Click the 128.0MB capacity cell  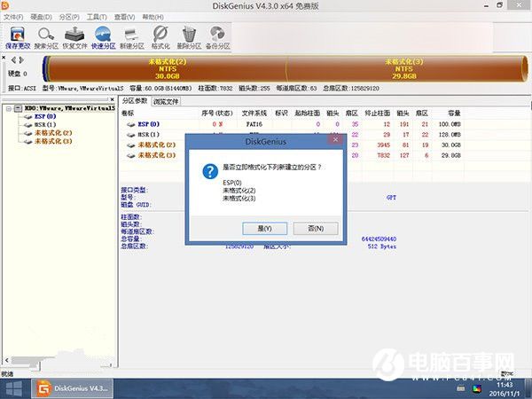450,135
